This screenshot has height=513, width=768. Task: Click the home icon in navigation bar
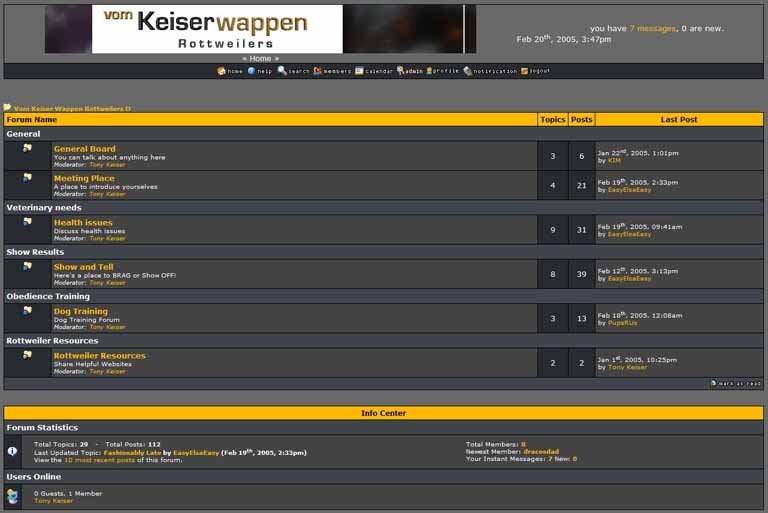[x=222, y=71]
